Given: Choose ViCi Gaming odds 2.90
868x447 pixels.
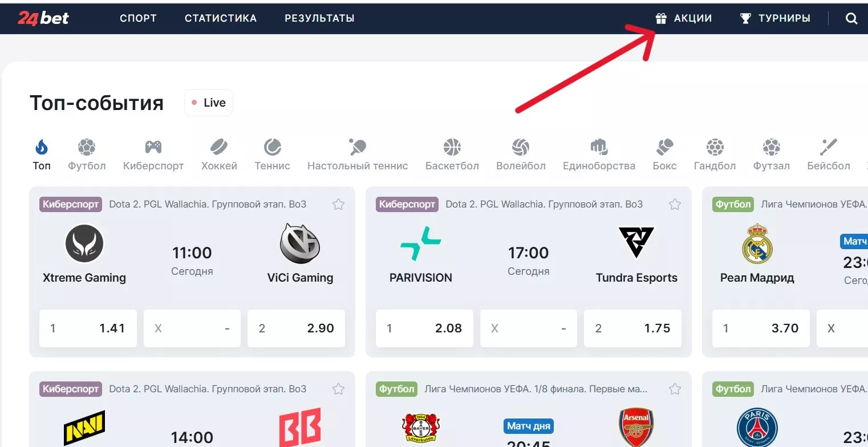Looking at the screenshot, I should (x=296, y=328).
